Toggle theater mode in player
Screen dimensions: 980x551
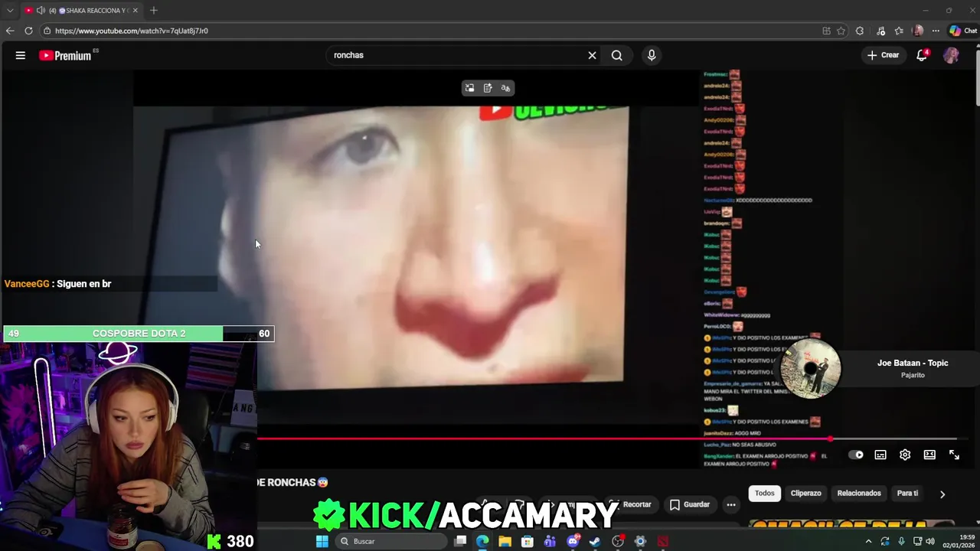pyautogui.click(x=929, y=455)
